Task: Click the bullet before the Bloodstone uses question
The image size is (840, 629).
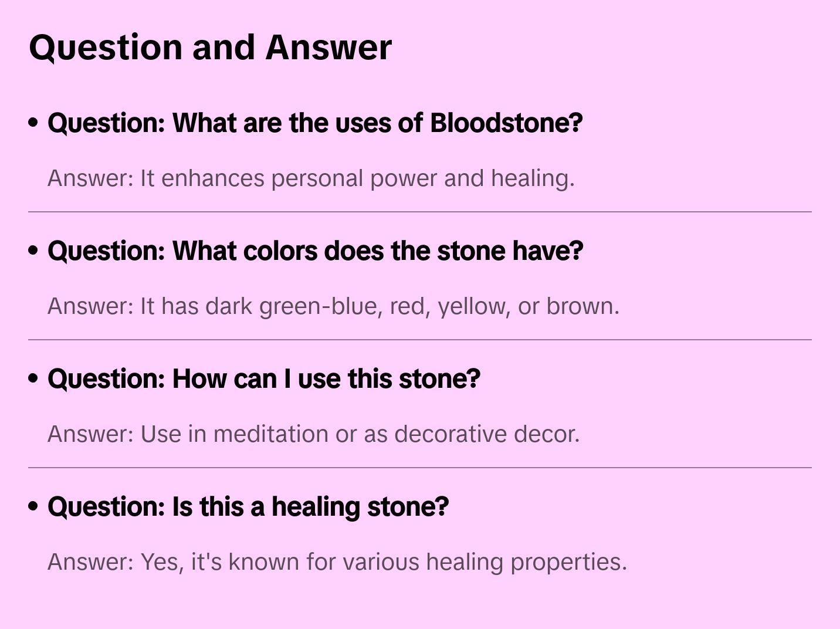Action: 33,123
